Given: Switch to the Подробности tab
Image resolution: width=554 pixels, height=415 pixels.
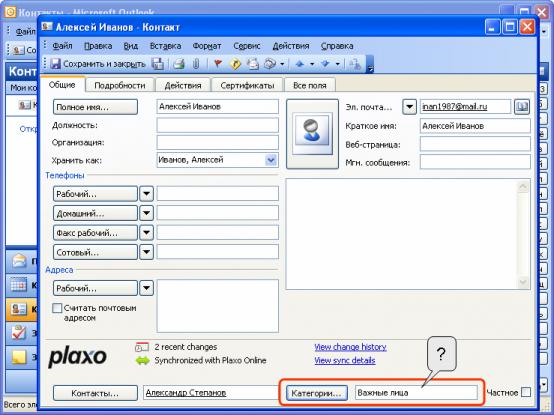Looking at the screenshot, I should (x=120, y=85).
